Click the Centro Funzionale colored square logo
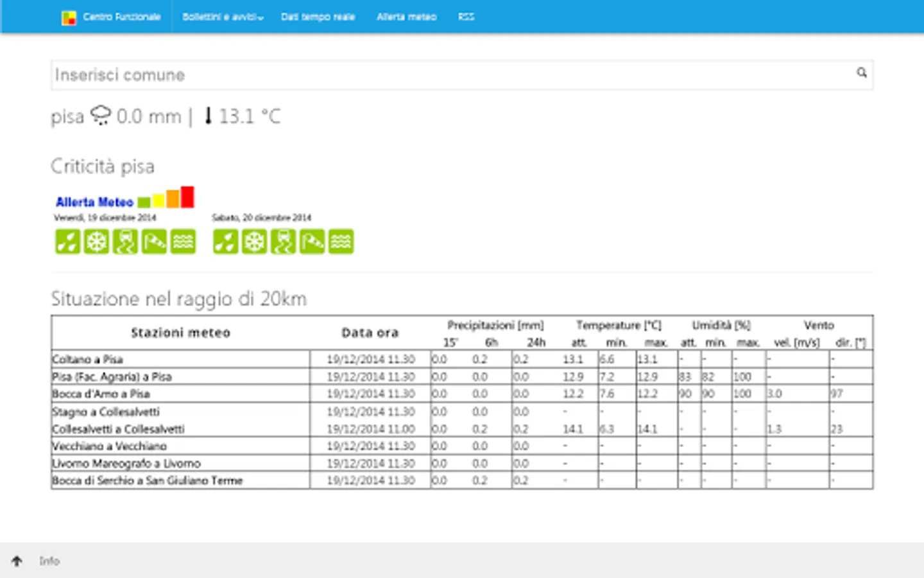Screen dimensions: 924x578 point(69,17)
